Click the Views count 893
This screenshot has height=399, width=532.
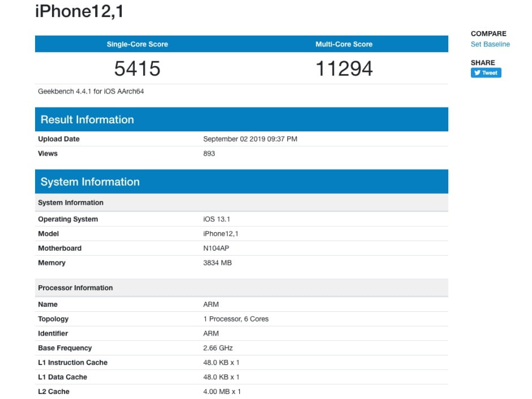click(x=209, y=153)
